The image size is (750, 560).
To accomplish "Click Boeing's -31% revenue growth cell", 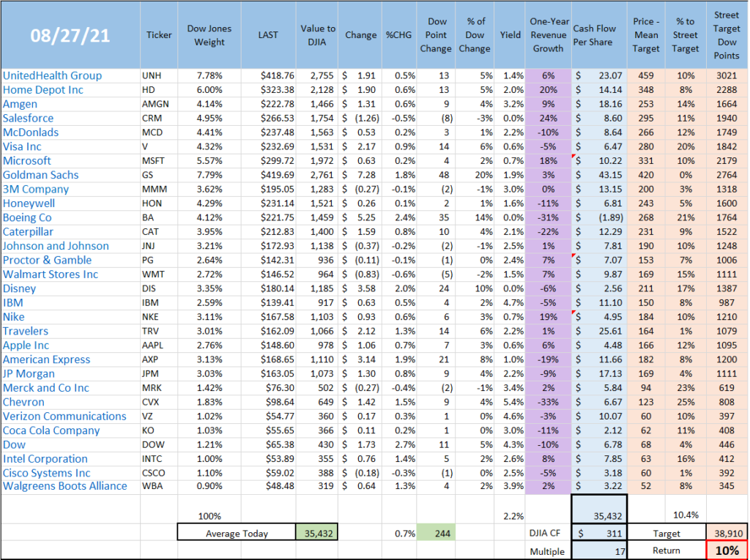I will click(548, 217).
